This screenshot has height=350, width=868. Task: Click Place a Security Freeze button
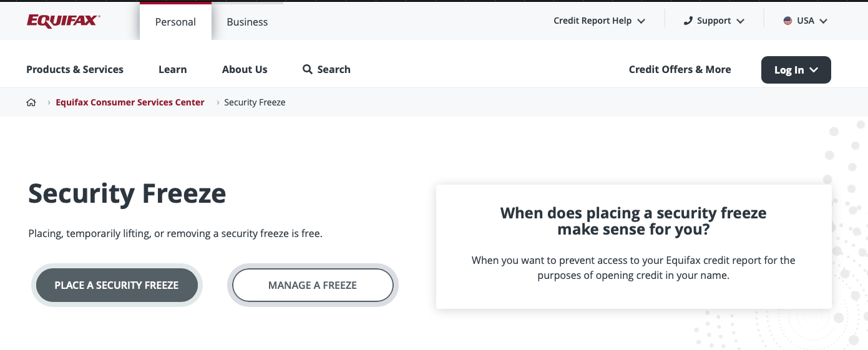click(x=117, y=285)
